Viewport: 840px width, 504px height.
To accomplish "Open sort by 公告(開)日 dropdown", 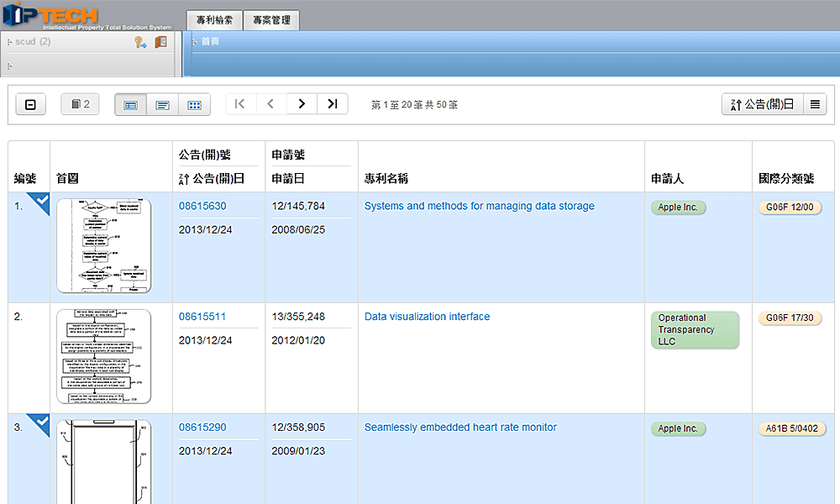I will (763, 104).
